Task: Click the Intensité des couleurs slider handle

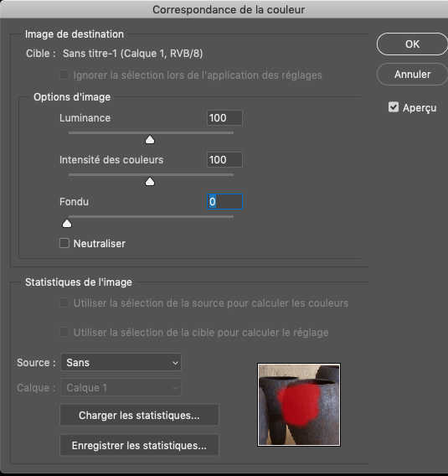Action: click(150, 182)
